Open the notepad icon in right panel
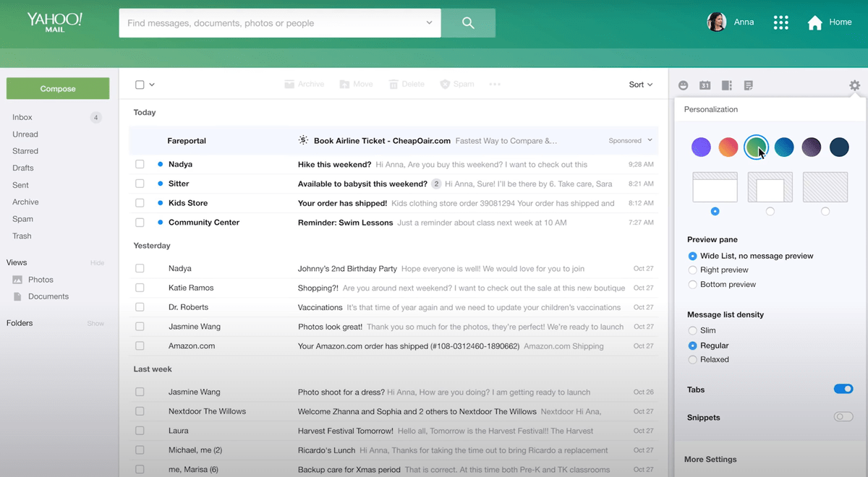The height and width of the screenshot is (477, 868). [749, 85]
